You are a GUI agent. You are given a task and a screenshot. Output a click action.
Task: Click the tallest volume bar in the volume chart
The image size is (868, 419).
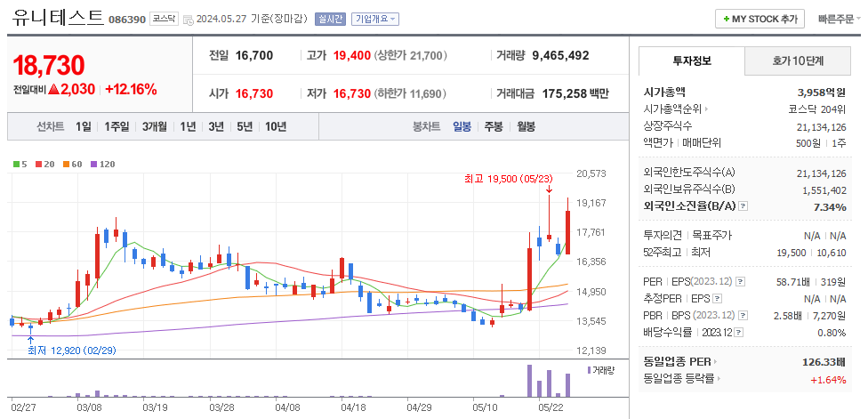529,381
